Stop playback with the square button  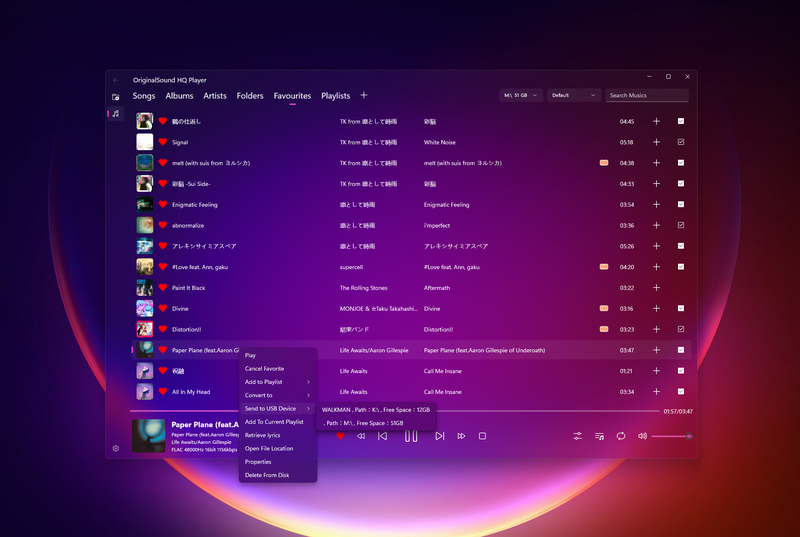pyautogui.click(x=482, y=436)
